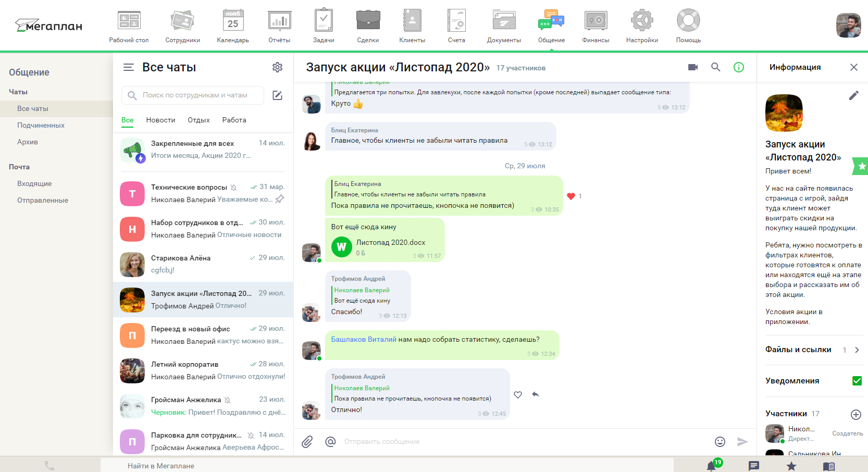Reply to the Отлично! message

(x=536, y=394)
